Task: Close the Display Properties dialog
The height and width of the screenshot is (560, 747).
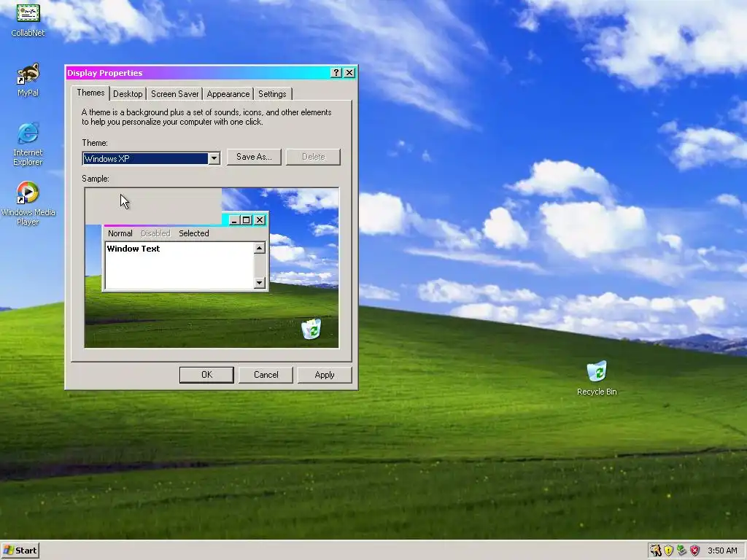Action: click(349, 72)
